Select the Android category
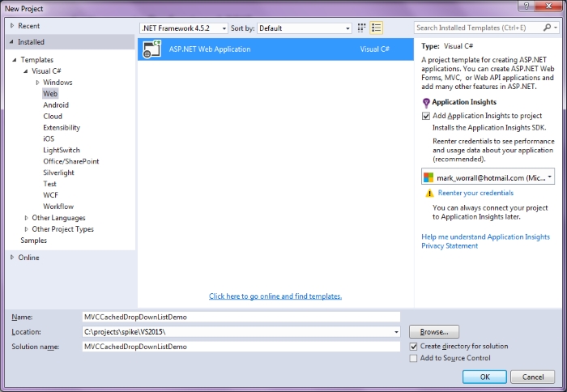 click(x=56, y=104)
